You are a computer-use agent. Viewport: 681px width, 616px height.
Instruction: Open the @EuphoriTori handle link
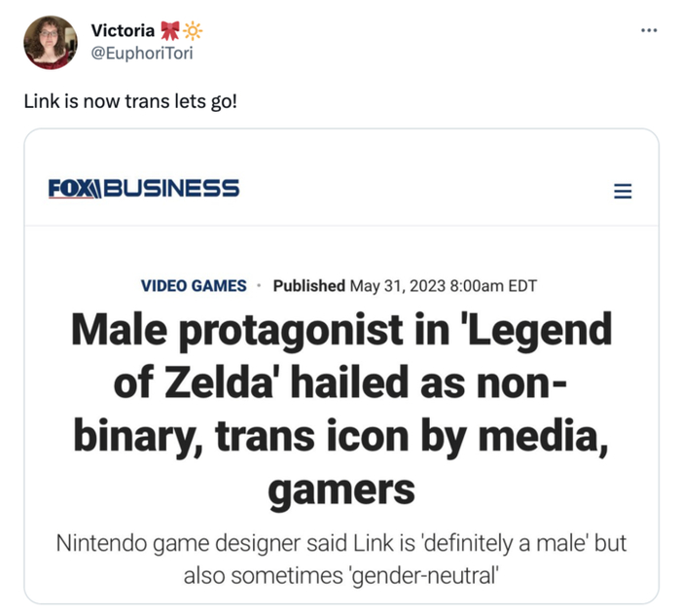tap(141, 53)
